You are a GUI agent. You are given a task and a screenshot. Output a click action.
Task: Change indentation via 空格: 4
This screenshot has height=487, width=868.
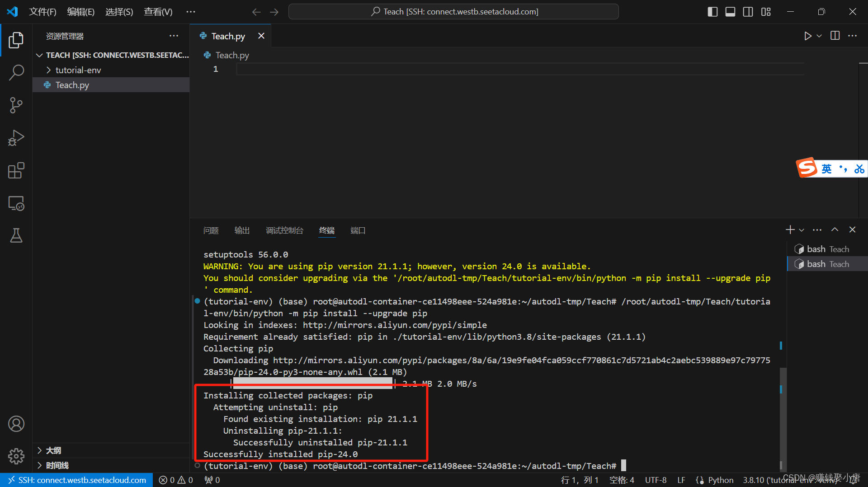pyautogui.click(x=622, y=480)
